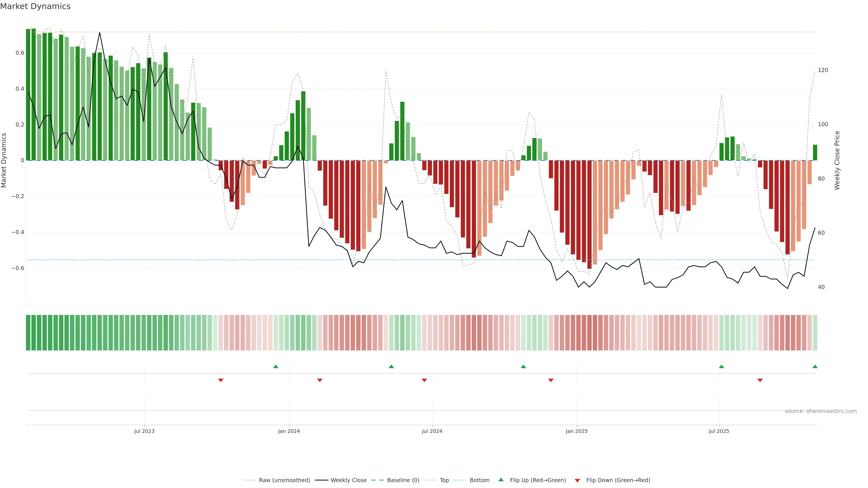Click the Weekly Close Price axis title
The height and width of the screenshot is (488, 868).
837,160
